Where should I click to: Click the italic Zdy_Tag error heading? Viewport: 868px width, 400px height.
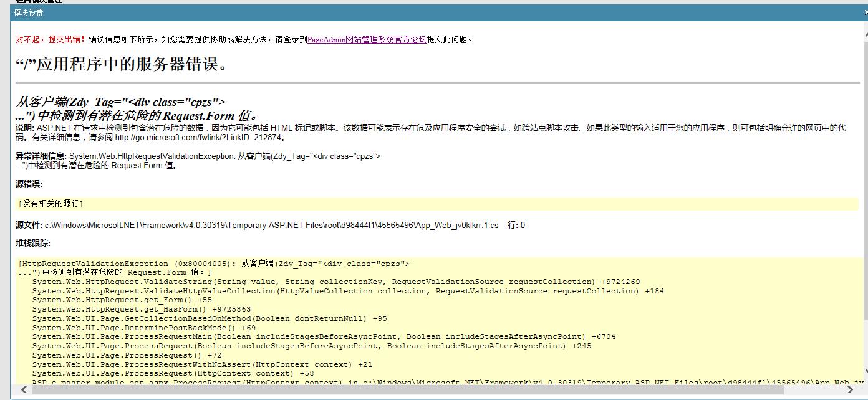[x=120, y=102]
